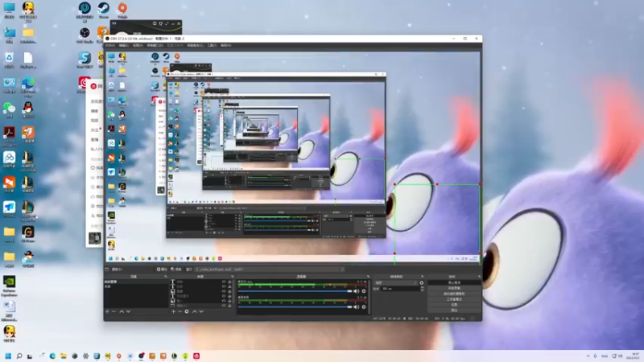644x362 pixels.
Task: Click 启动虚拟摄像机 button
Action: pyautogui.click(x=454, y=294)
